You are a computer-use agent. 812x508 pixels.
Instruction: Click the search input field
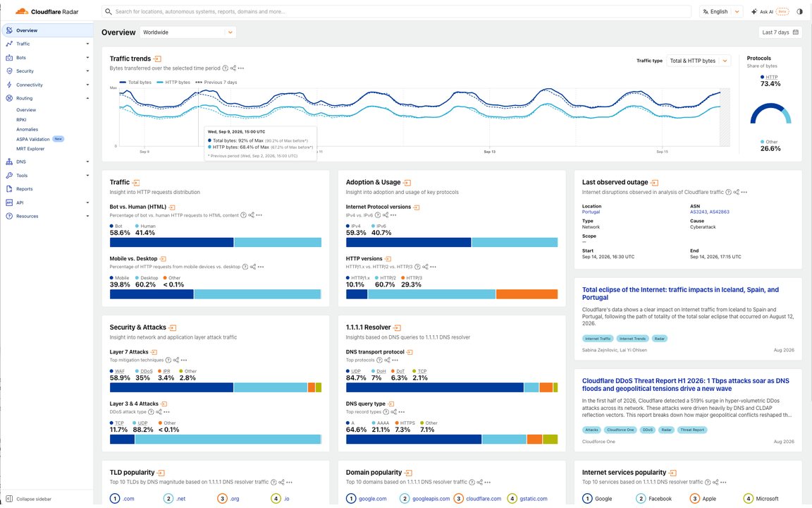(x=397, y=11)
